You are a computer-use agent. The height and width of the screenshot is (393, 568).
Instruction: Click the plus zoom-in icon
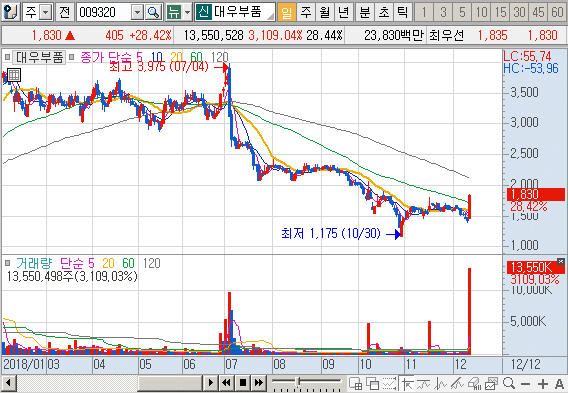click(542, 384)
